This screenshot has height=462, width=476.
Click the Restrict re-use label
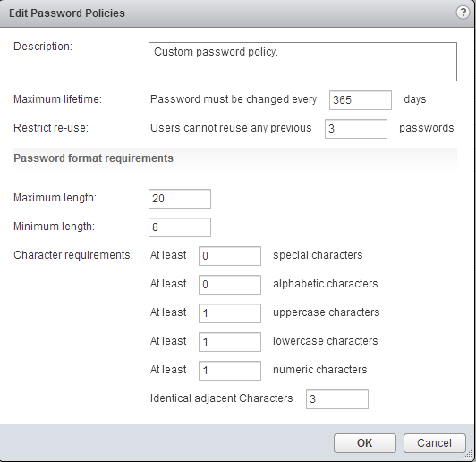coord(51,128)
